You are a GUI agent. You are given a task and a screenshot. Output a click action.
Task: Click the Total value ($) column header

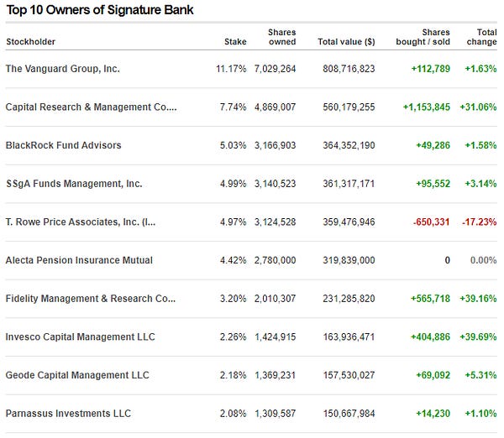(346, 42)
